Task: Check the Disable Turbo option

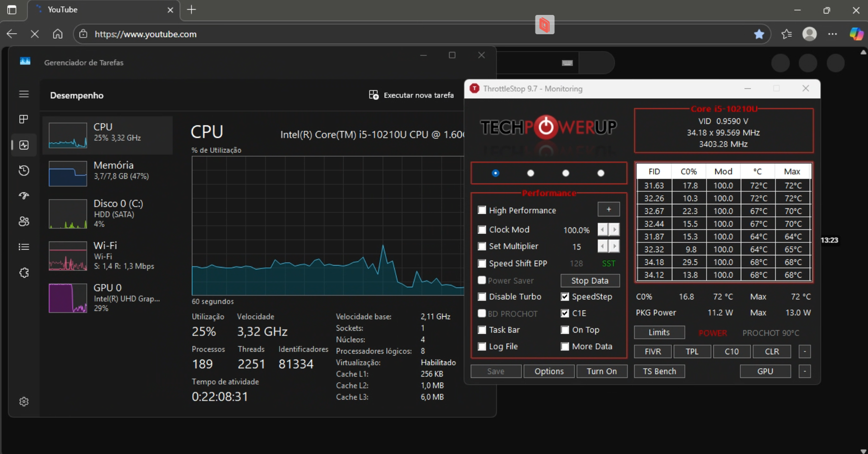Action: [x=482, y=297]
